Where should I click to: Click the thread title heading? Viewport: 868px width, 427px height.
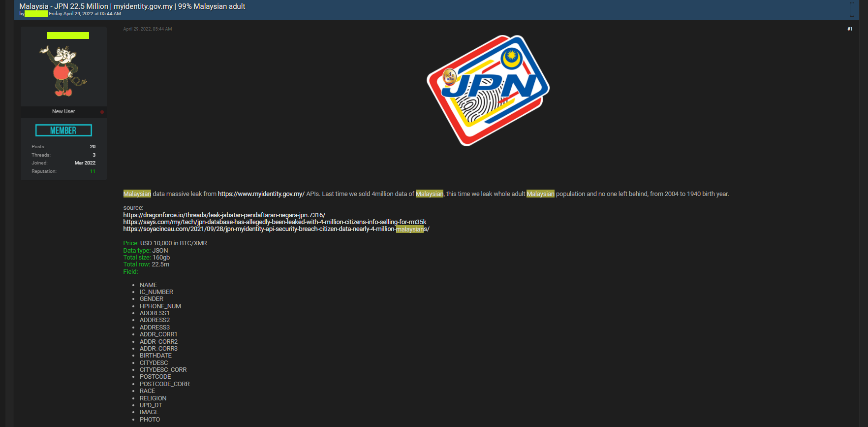(x=132, y=6)
